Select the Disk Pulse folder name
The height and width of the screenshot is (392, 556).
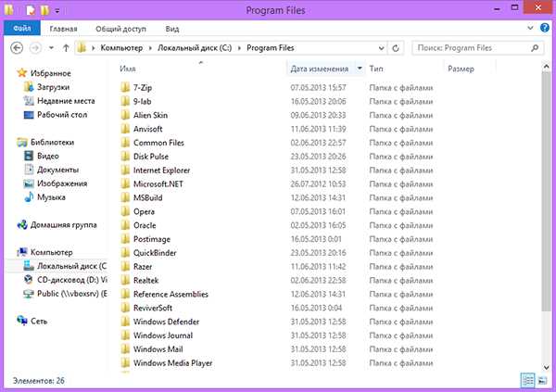151,157
